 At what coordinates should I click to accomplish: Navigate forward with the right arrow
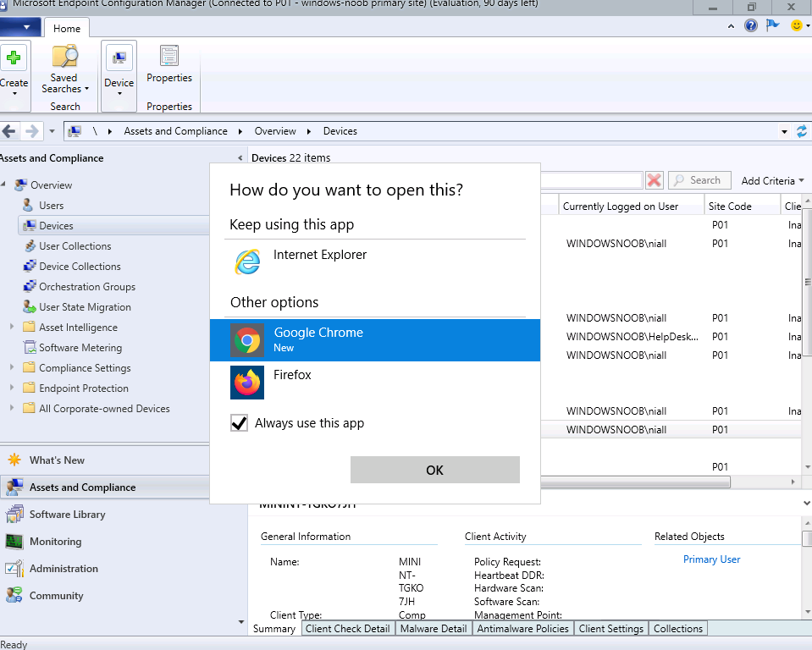point(32,131)
